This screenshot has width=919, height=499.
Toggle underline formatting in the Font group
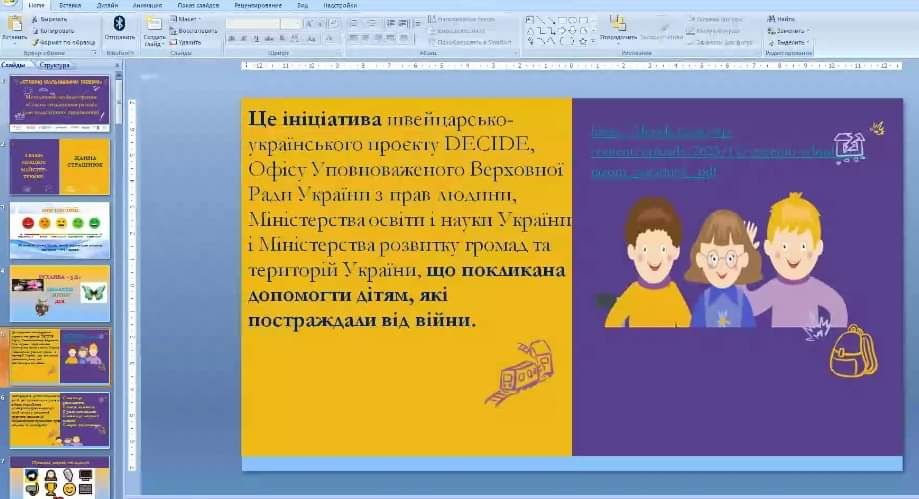coord(256,38)
